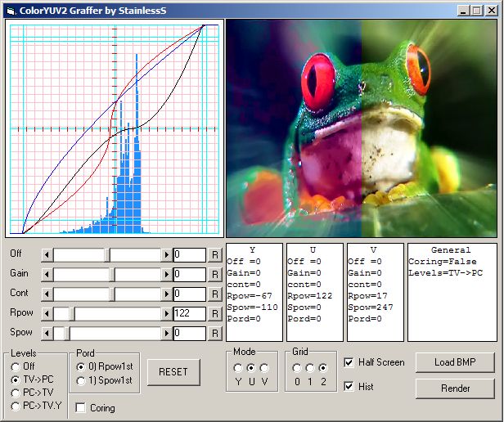The height and width of the screenshot is (422, 504).
Task: Select U mode radio button
Action: coord(251,368)
